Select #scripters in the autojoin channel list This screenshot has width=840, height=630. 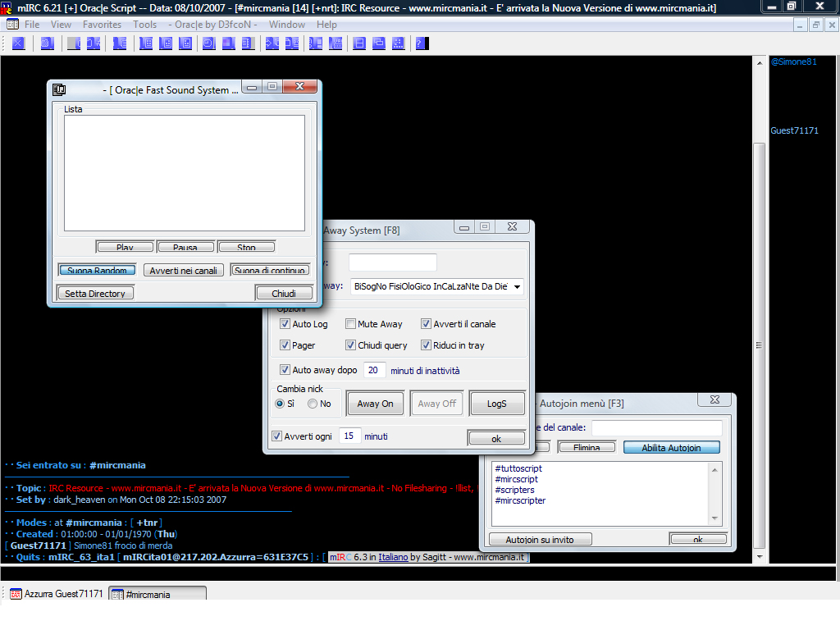[x=514, y=490]
